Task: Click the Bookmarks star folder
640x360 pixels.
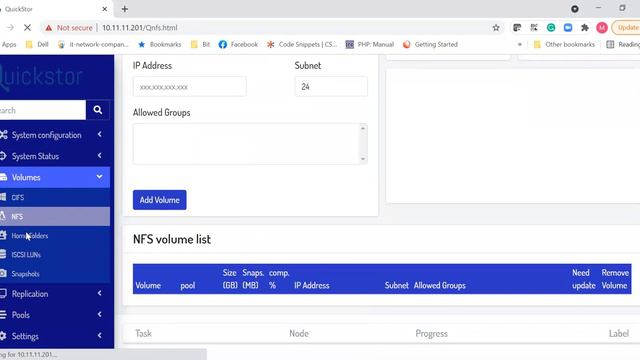Action: click(160, 44)
